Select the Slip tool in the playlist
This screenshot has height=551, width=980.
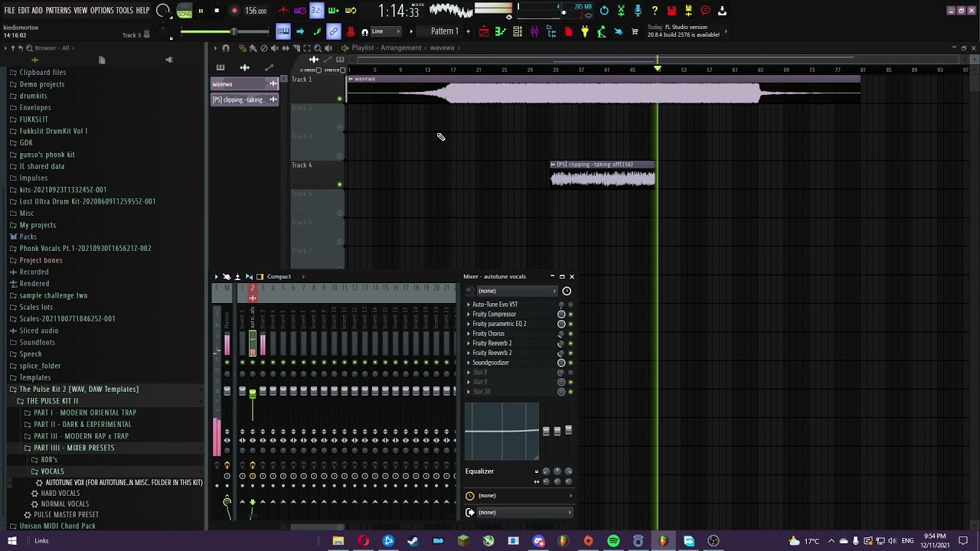pyautogui.click(x=286, y=48)
